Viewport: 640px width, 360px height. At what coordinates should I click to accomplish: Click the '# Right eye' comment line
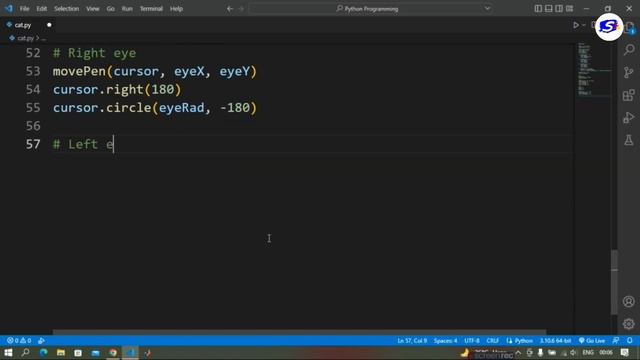coord(94,53)
